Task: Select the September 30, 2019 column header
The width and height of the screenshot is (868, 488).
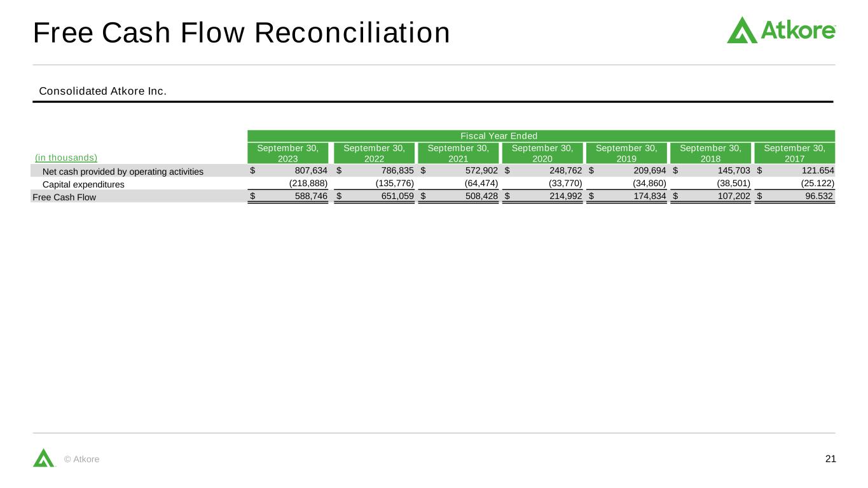Action: tap(626, 153)
